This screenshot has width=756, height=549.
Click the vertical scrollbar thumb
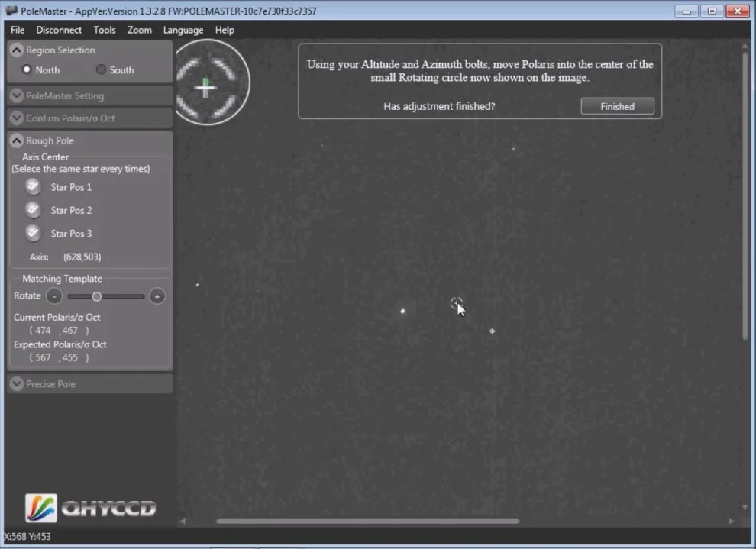coord(745,196)
